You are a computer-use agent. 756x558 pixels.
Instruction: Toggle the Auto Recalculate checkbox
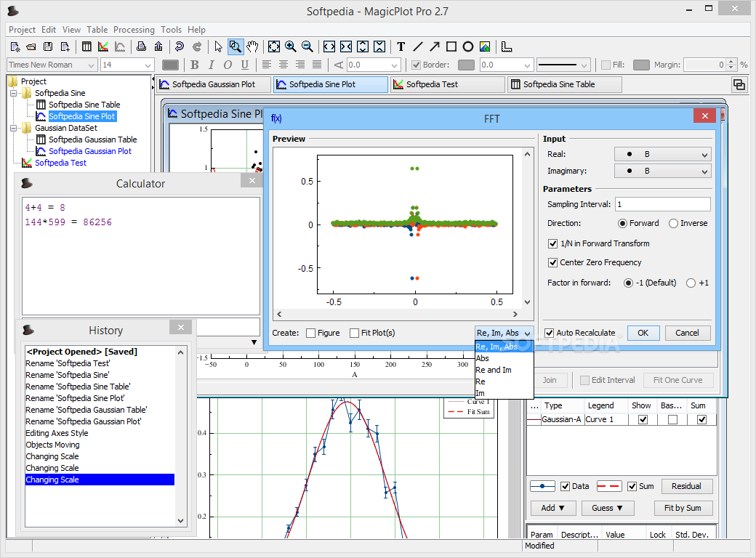point(549,333)
